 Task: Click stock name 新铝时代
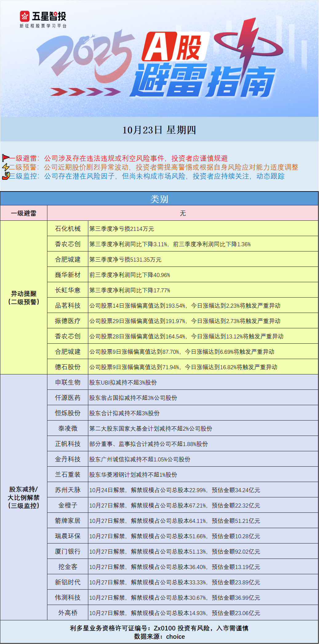click(x=68, y=582)
